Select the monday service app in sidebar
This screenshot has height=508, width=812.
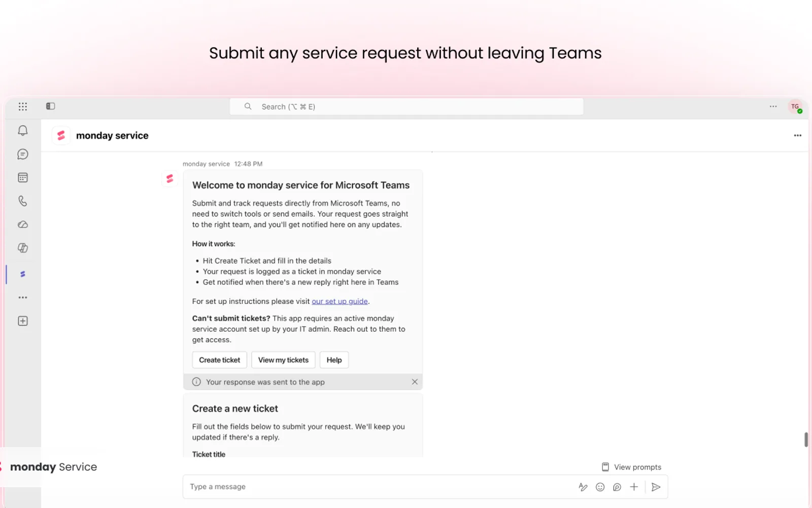point(23,274)
